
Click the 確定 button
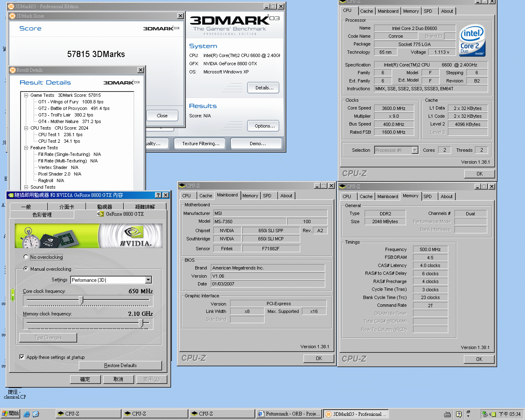click(x=85, y=379)
